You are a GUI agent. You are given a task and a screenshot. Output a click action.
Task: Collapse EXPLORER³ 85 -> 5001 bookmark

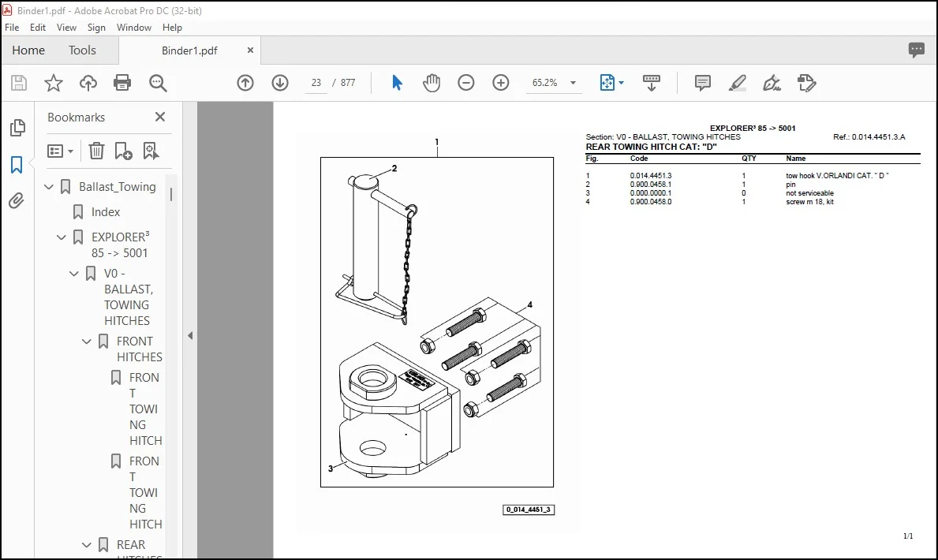pos(61,237)
